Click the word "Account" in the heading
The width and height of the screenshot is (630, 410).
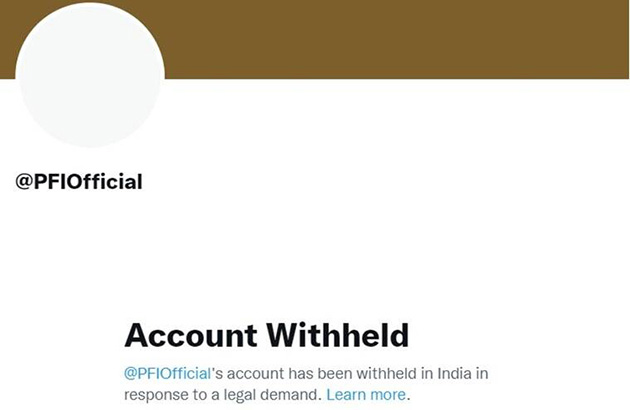[x=189, y=335]
